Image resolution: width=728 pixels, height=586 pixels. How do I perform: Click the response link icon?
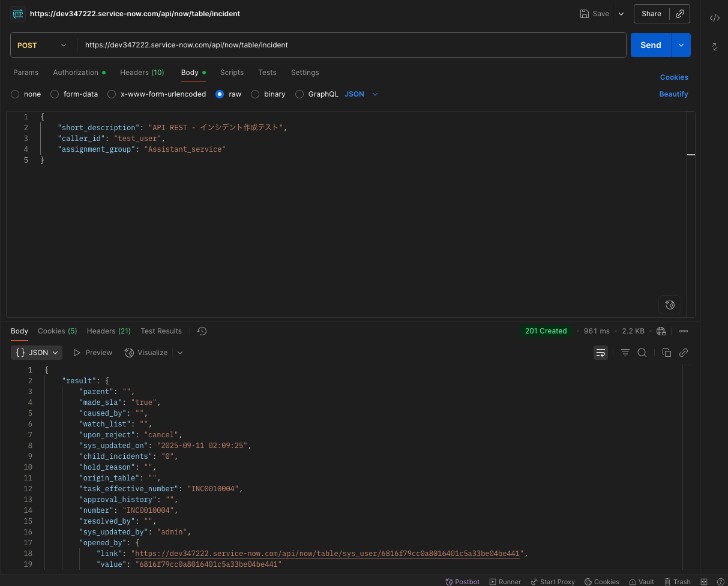click(x=683, y=353)
